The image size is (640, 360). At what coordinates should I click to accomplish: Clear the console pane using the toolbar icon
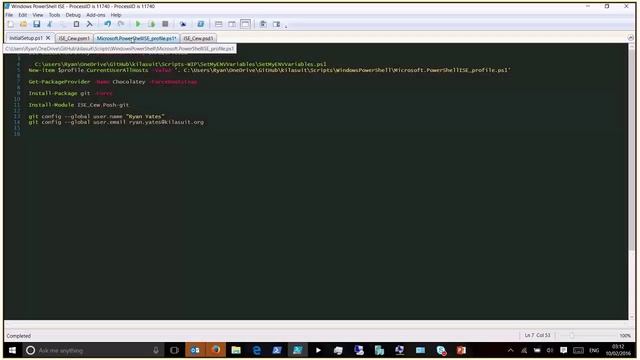point(89,24)
